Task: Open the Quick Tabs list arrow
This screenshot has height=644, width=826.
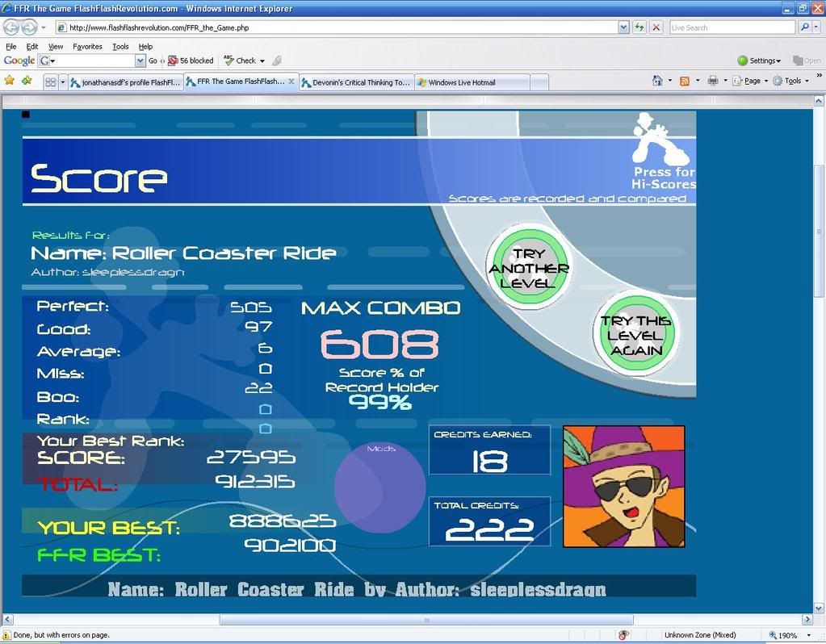Action: [x=63, y=82]
